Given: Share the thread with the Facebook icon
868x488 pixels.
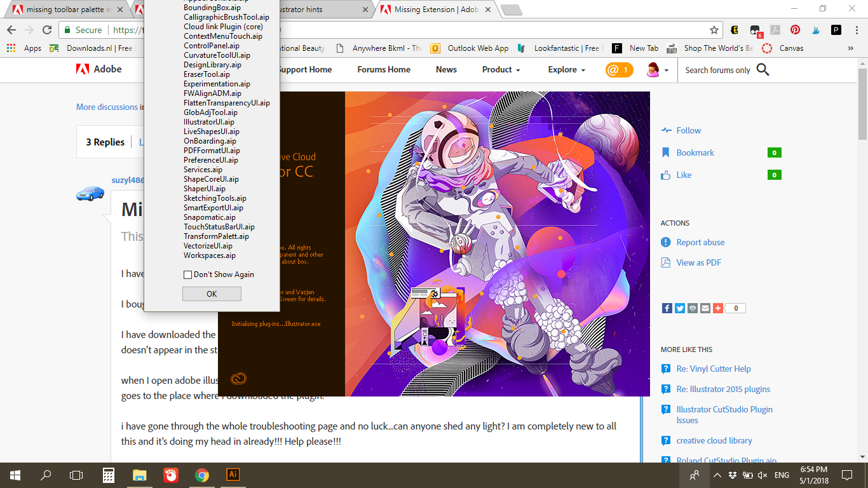Looking at the screenshot, I should click(667, 308).
